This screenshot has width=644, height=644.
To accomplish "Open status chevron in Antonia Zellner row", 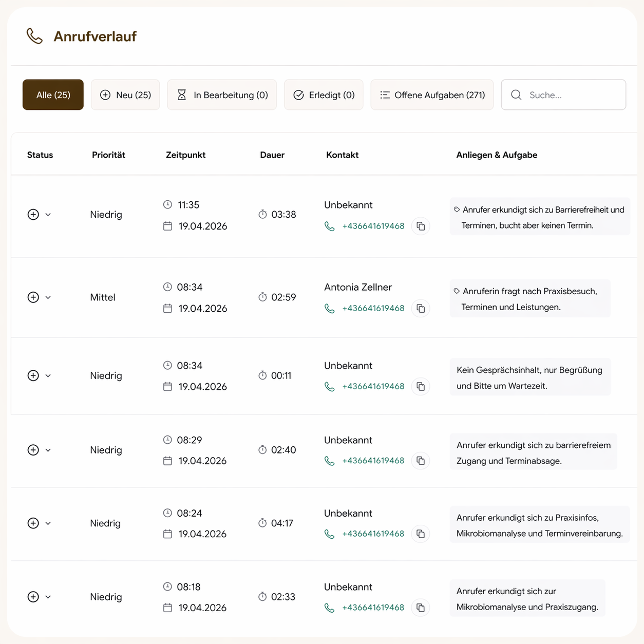I will [x=48, y=297].
